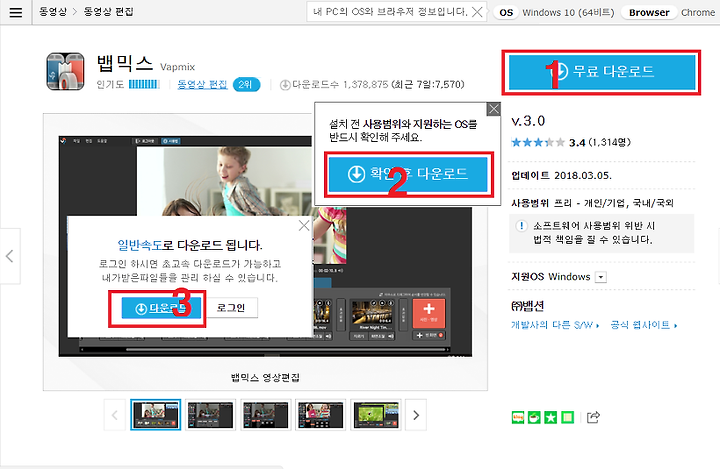Click the main preview screenshot image
720x469 pixels.
(265, 246)
